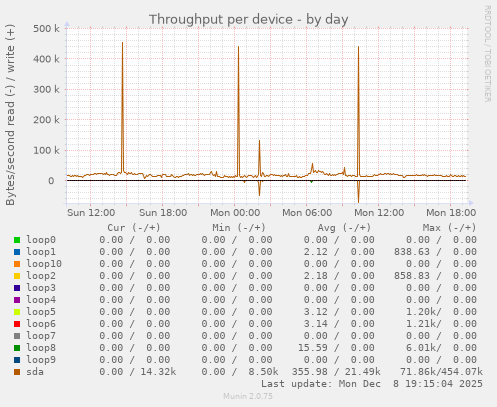Click the loop2 yellow legend swatch

click(17, 276)
